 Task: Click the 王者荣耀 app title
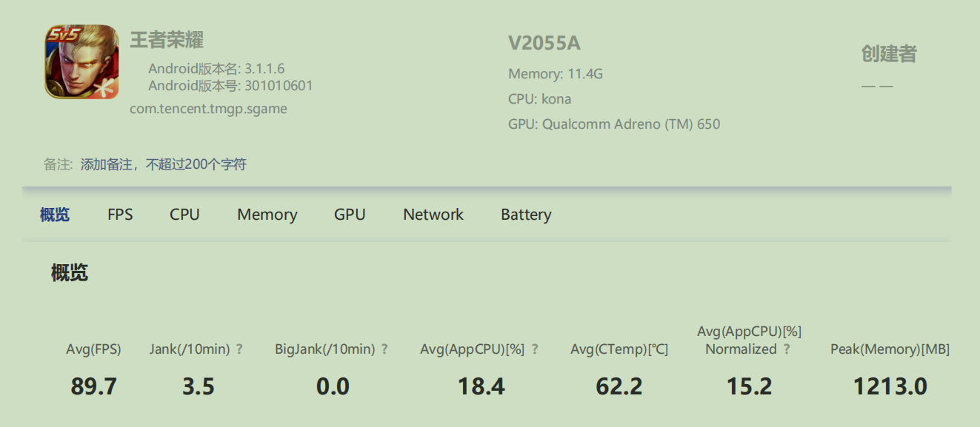167,40
